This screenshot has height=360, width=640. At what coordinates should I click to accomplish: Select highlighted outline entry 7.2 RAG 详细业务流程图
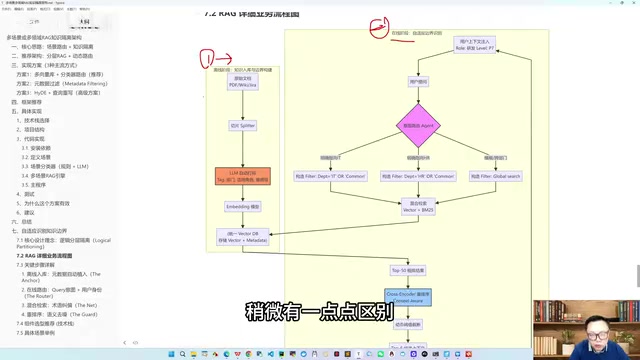pos(44,256)
